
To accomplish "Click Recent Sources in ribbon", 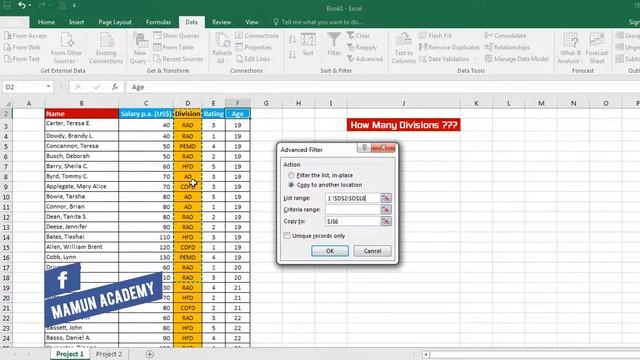I will (178, 59).
